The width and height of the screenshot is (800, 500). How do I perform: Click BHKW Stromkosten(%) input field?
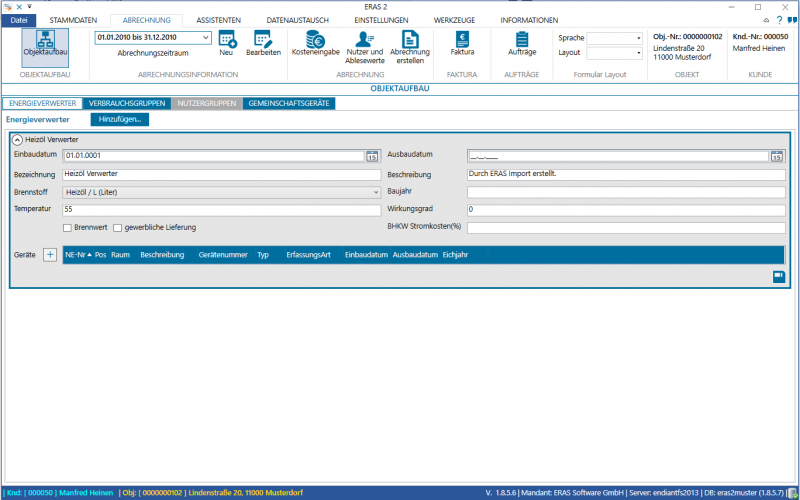pyautogui.click(x=626, y=228)
